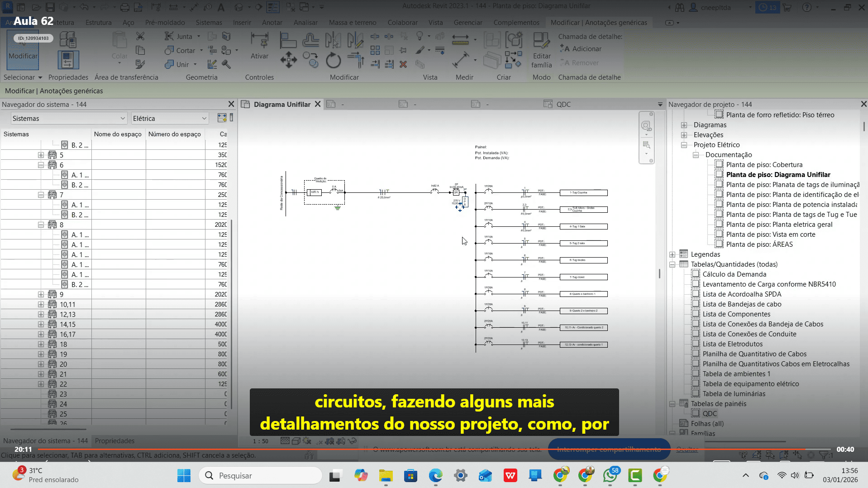Image resolution: width=868 pixels, height=488 pixels.
Task: Switch to the QDC view tab
Action: pyautogui.click(x=563, y=105)
